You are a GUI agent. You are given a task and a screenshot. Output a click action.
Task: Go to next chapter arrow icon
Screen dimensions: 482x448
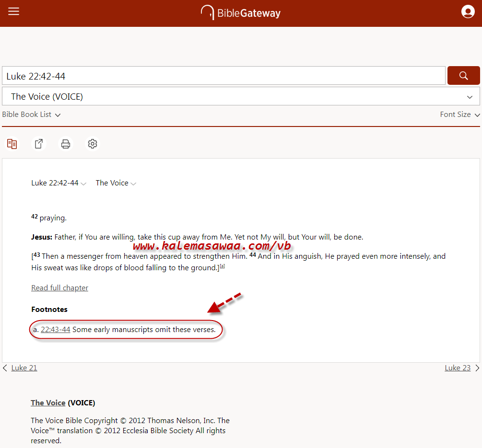point(477,368)
